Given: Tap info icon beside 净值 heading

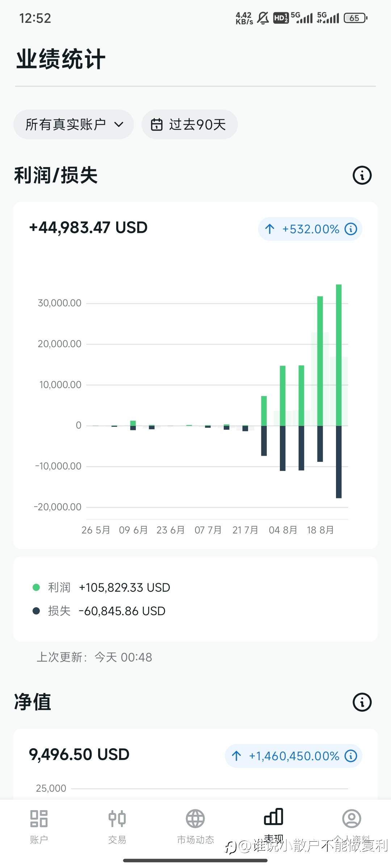Looking at the screenshot, I should [x=362, y=702].
